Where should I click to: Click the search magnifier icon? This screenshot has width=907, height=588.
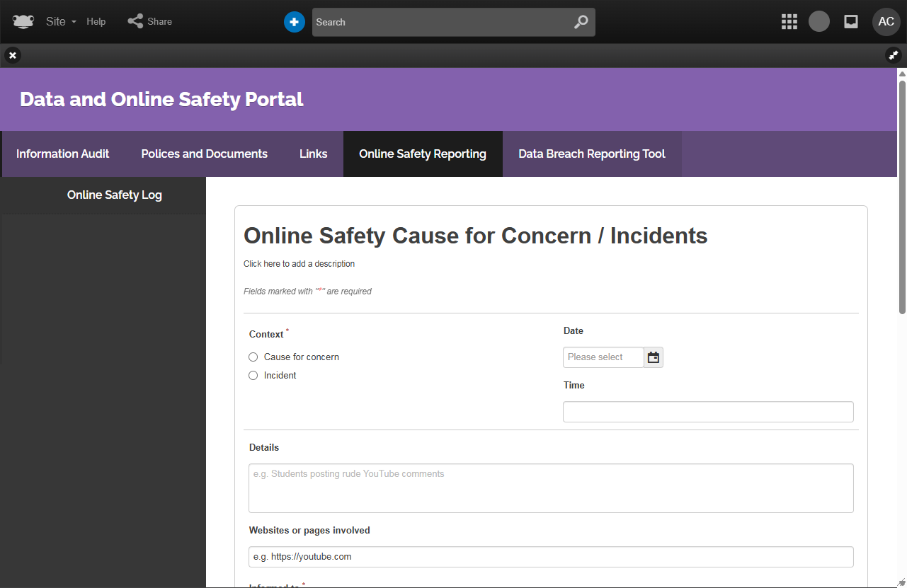[581, 22]
